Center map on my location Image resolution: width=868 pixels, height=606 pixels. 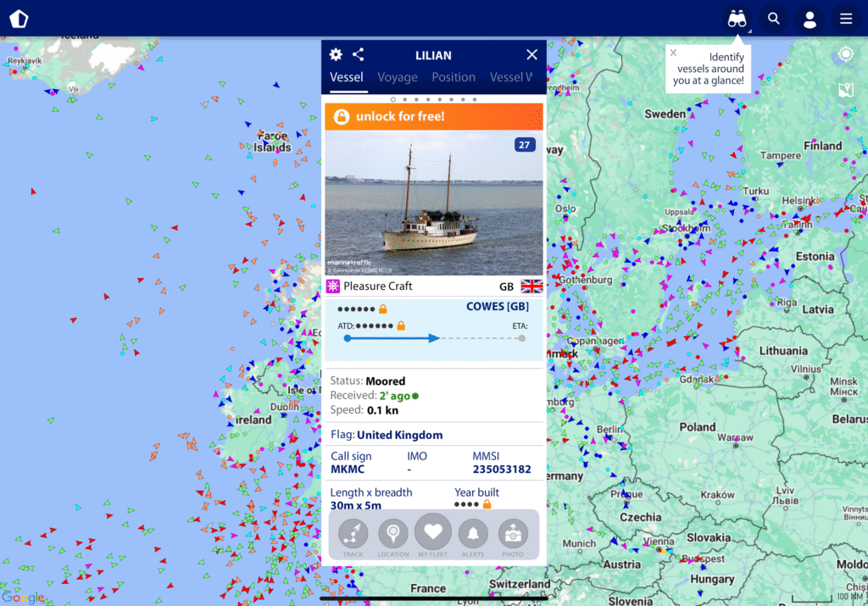point(845,53)
